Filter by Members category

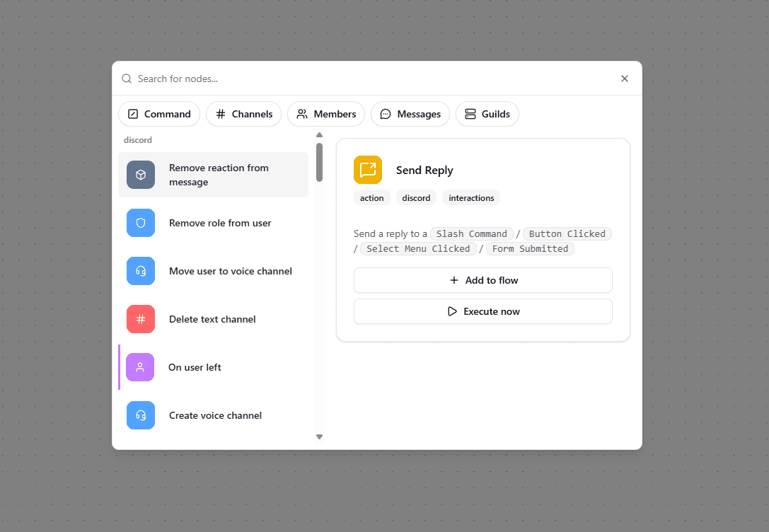click(326, 114)
